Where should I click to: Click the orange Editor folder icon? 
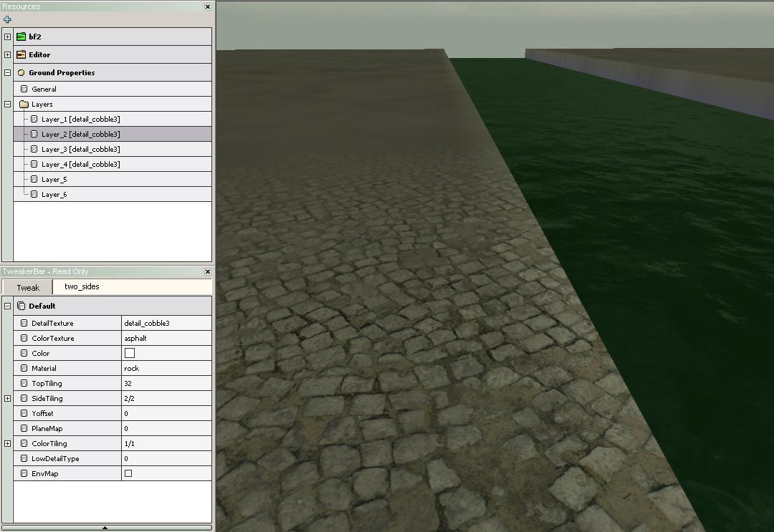pos(21,54)
